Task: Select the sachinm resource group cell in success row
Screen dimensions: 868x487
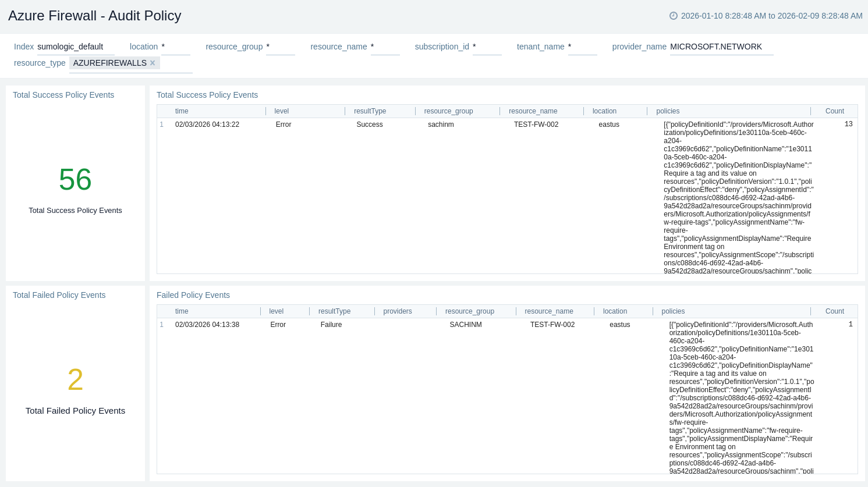Action: pos(441,125)
